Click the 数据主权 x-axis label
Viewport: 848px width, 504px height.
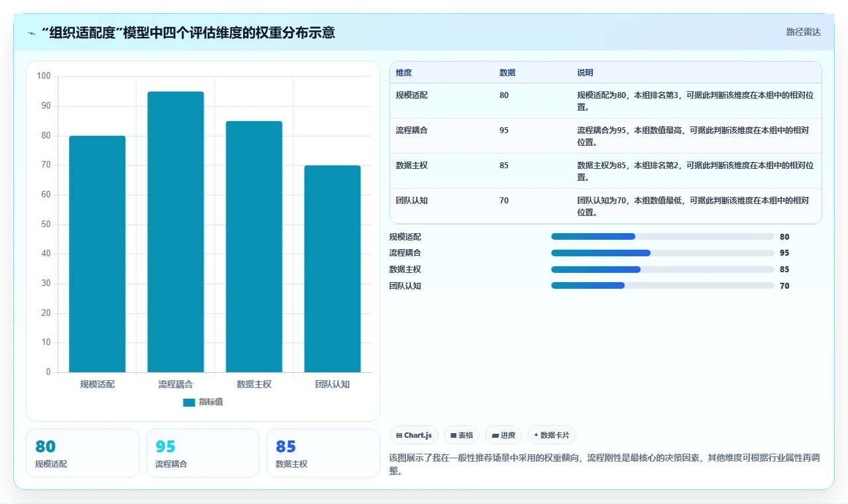click(x=254, y=384)
